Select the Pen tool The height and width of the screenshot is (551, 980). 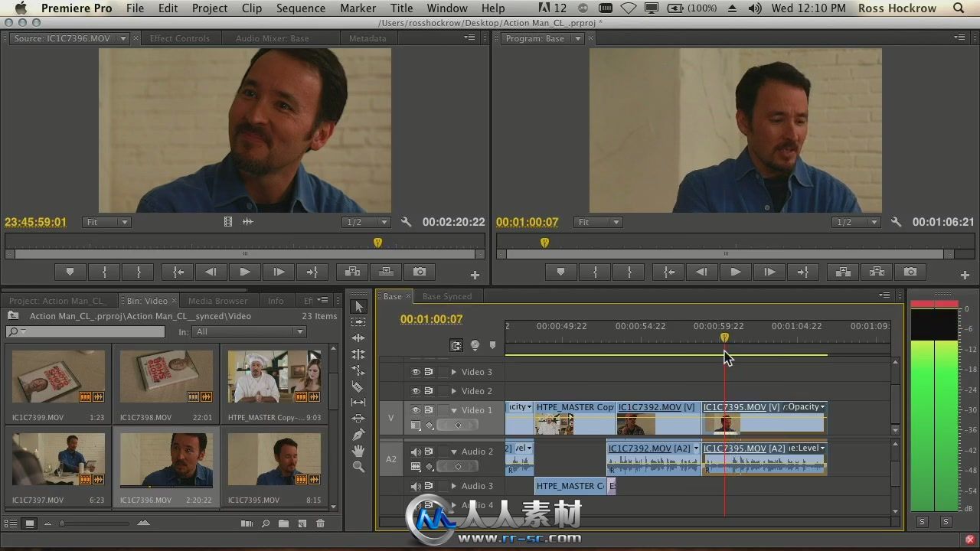(x=358, y=435)
